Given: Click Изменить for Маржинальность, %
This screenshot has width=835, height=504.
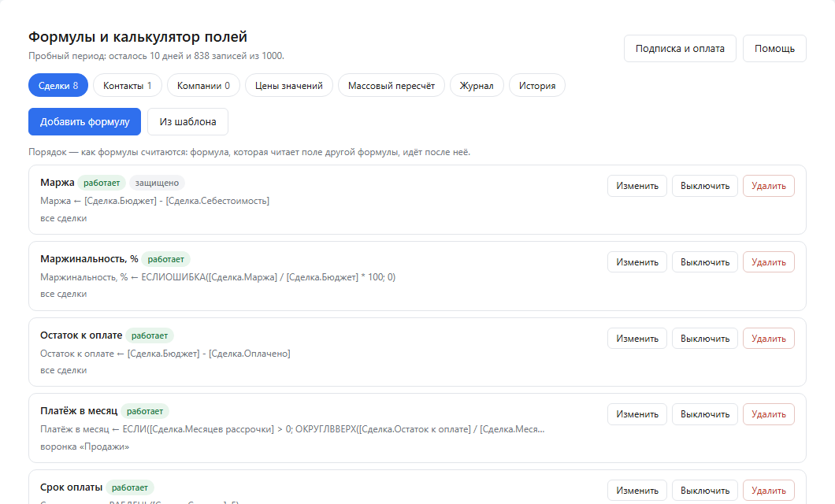Looking at the screenshot, I should [637, 262].
